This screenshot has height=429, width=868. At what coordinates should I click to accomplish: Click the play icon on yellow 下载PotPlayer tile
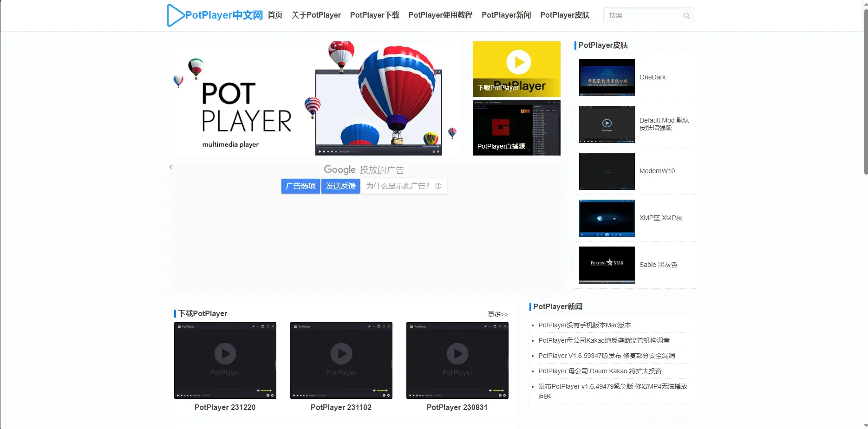[519, 62]
